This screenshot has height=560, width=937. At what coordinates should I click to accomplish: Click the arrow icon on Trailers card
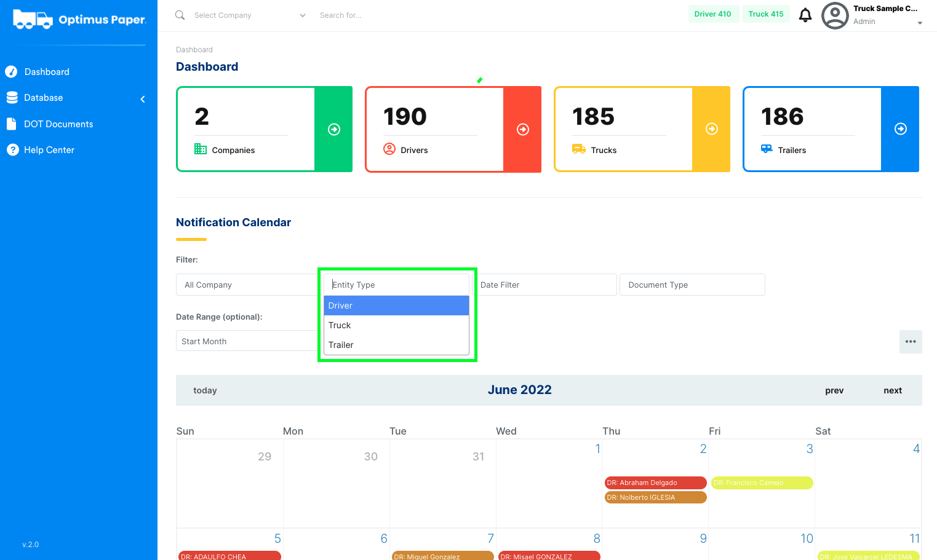(901, 129)
